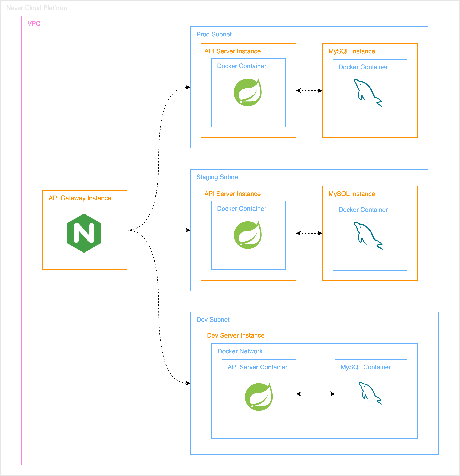Select the dashed arrow from gateway to Staging Subnet
This screenshot has height=476, width=460.
pyautogui.click(x=159, y=230)
